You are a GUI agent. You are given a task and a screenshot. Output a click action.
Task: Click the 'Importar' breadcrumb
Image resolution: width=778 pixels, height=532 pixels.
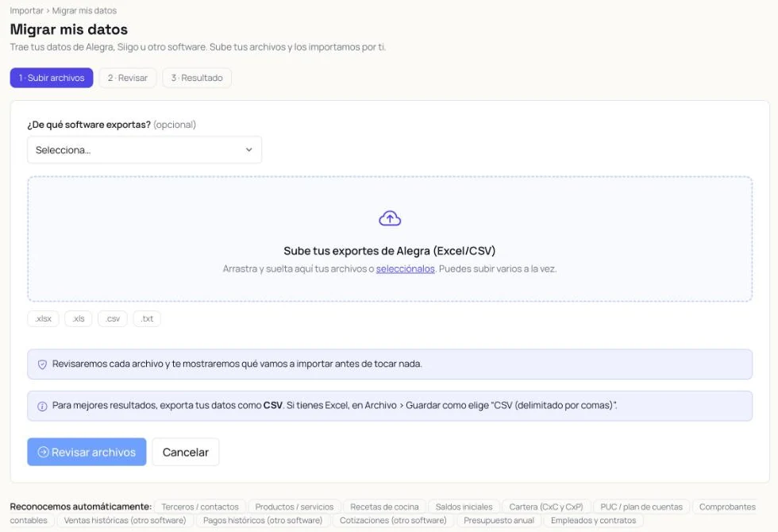point(26,10)
